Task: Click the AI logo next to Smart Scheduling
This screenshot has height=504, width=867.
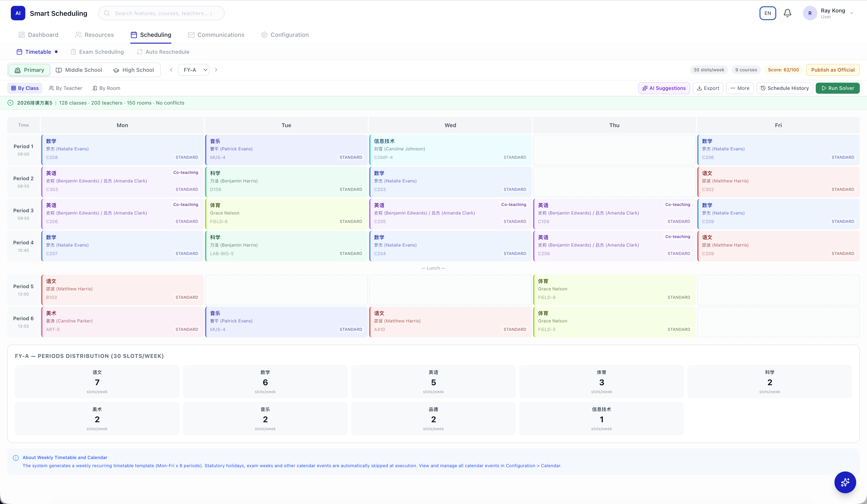Action: (x=18, y=13)
